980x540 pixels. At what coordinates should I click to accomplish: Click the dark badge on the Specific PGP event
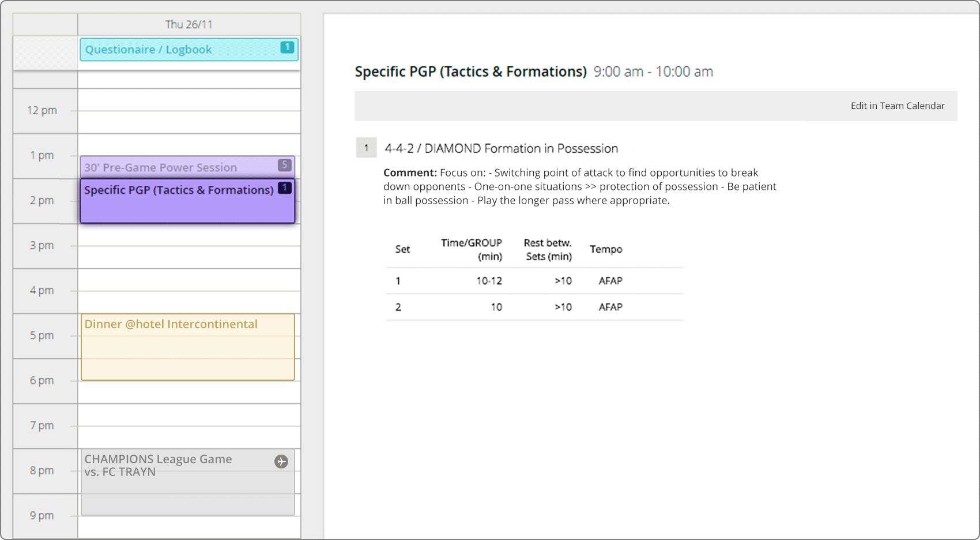[x=285, y=188]
